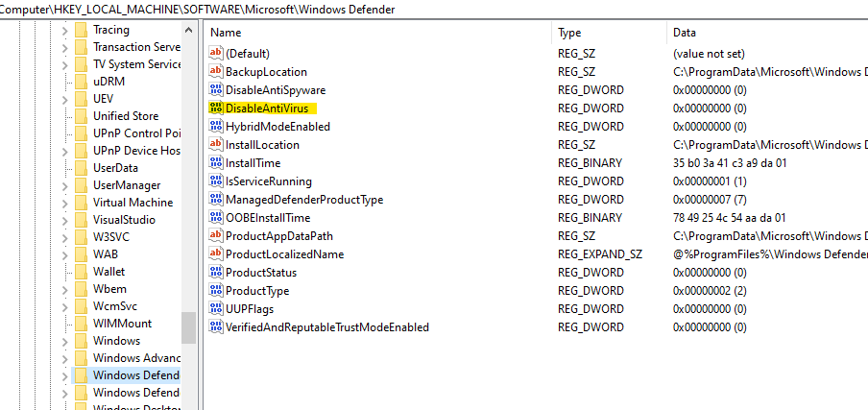This screenshot has width=868, height=410.
Task: Click the UEV folder icon
Action: coord(82,99)
